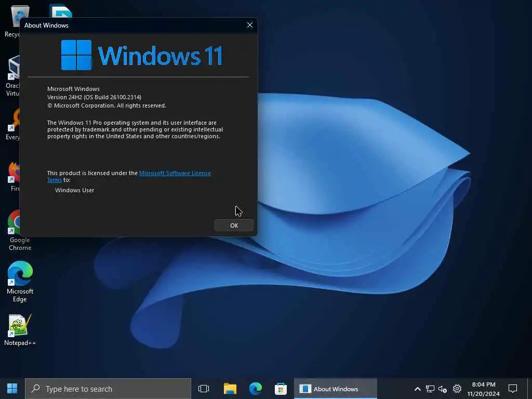Open the Start menu

click(12, 389)
